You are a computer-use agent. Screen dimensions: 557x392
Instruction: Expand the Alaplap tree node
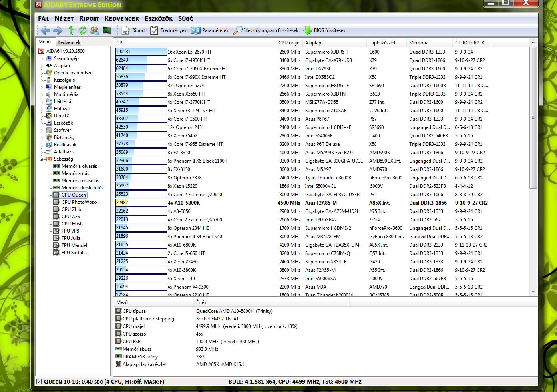[41, 66]
